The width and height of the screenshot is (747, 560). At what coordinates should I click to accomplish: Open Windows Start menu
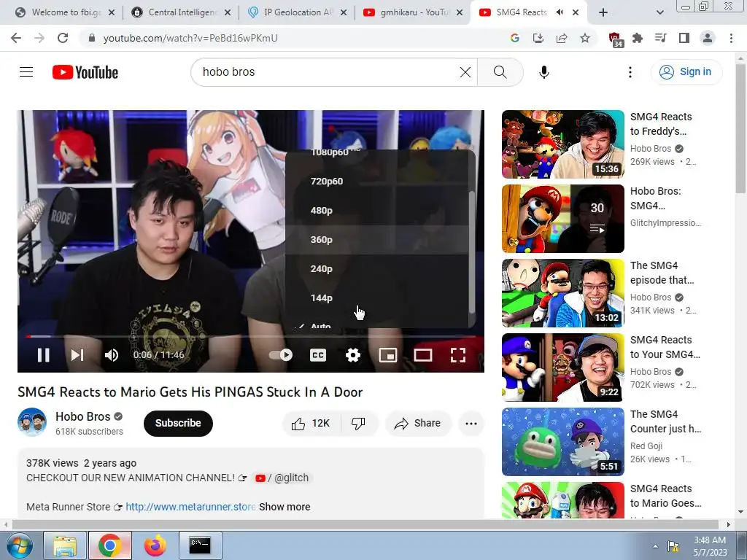18,545
